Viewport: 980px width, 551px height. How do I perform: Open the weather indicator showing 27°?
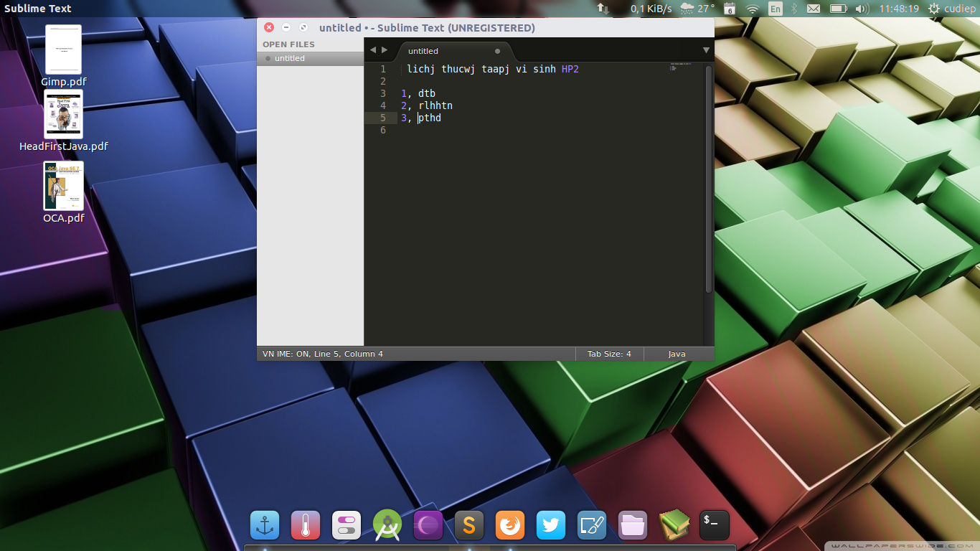697,9
